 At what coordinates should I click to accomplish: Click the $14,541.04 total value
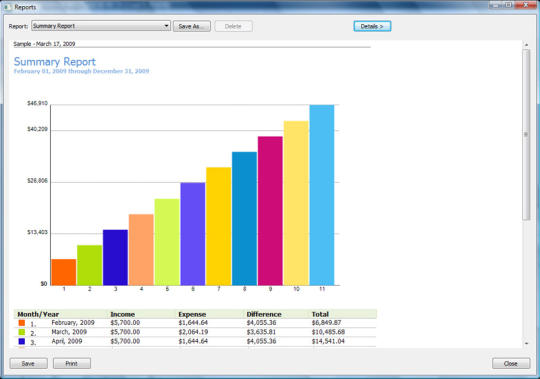[328, 341]
